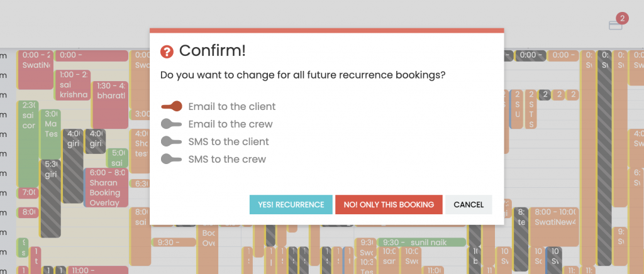Turn on SMS to the crew
This screenshot has width=644, height=274.
[x=172, y=160]
